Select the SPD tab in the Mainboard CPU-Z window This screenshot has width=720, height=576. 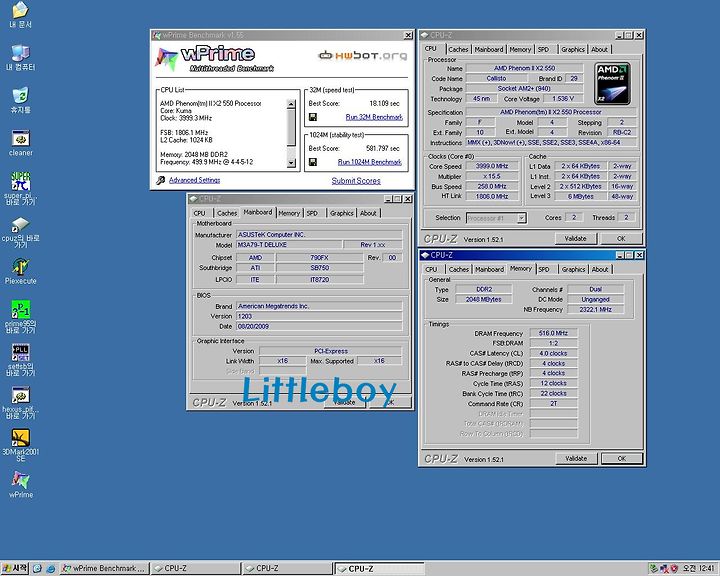(x=312, y=213)
